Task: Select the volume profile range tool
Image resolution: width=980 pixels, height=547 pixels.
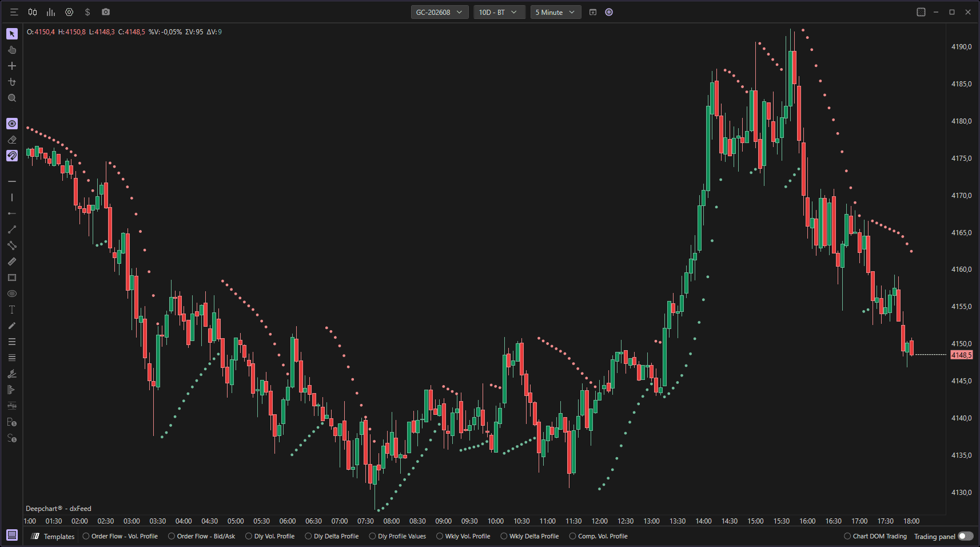Action: [x=12, y=390]
